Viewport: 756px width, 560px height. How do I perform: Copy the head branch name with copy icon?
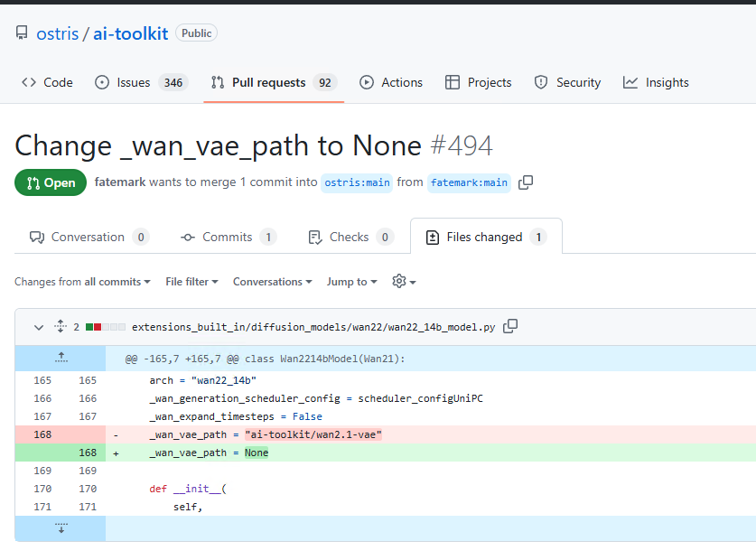coord(526,182)
